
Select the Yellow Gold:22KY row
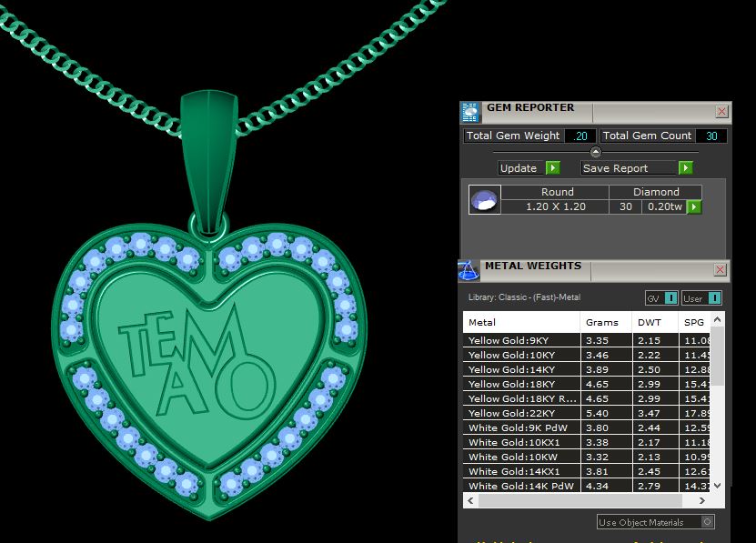pos(586,413)
